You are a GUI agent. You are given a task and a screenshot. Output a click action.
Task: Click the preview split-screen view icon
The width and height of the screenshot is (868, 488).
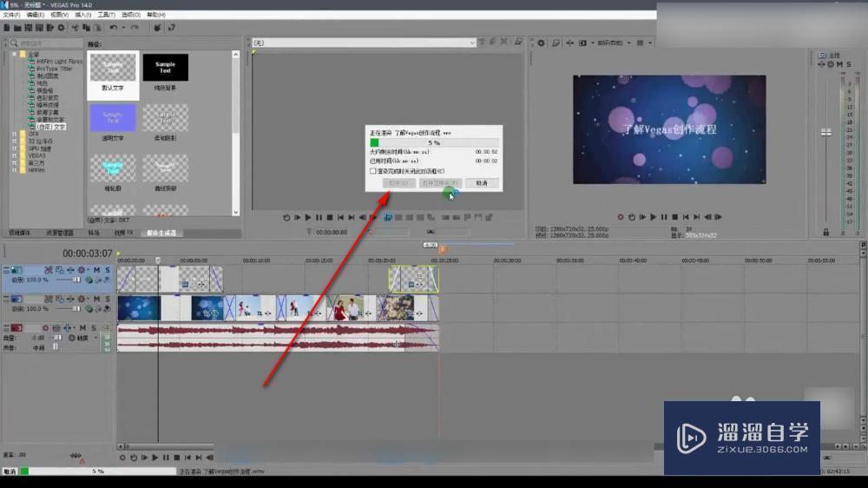point(582,43)
